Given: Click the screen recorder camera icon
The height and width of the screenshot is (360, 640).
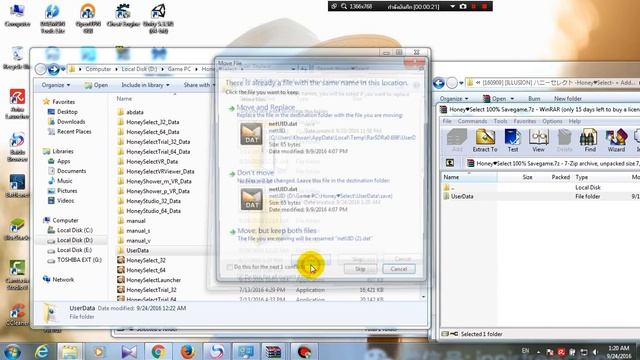Looking at the screenshot, I should click(x=463, y=6).
